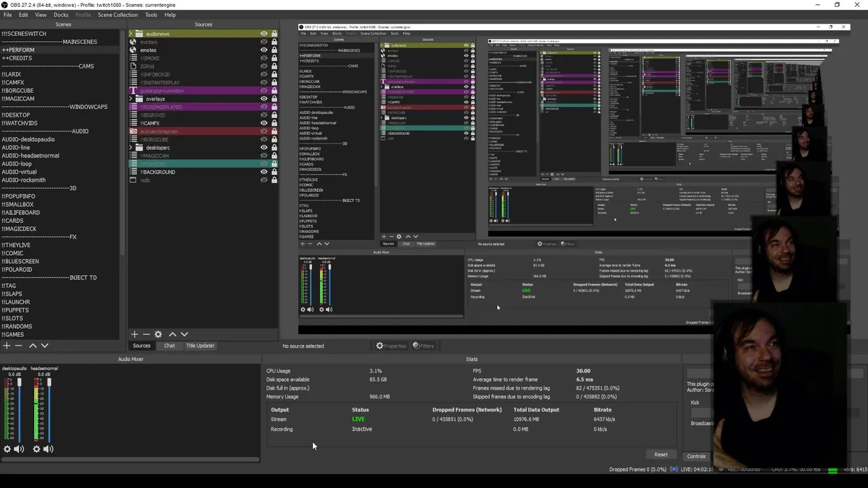Open the Help menu
Viewport: 868px width, 488px height.
point(170,15)
